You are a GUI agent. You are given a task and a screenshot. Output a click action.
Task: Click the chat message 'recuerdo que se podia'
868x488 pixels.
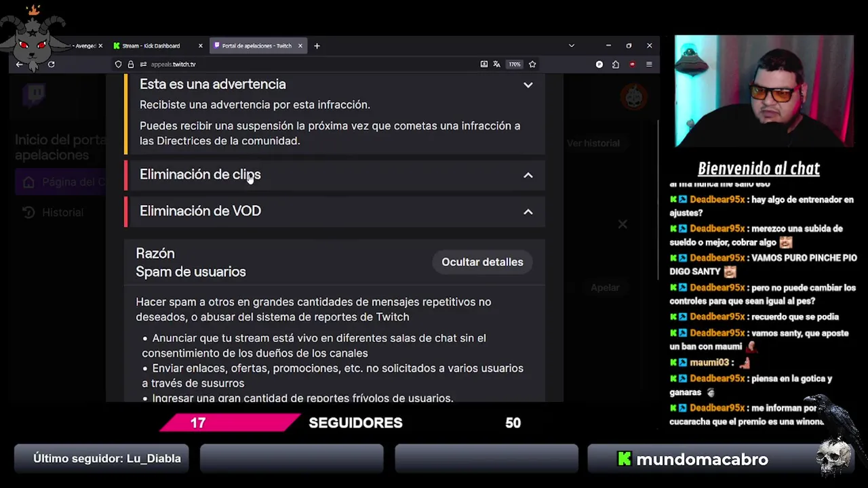coord(794,317)
